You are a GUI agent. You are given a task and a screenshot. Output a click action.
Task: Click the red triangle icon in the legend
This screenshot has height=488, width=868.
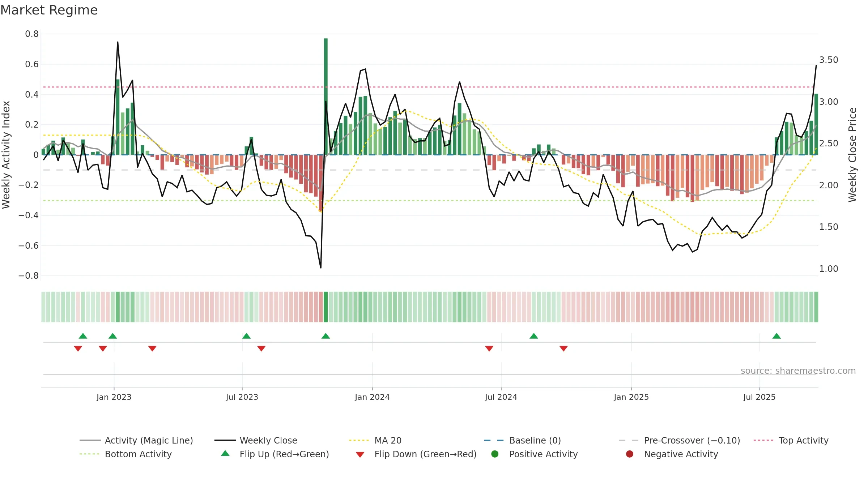click(x=360, y=455)
